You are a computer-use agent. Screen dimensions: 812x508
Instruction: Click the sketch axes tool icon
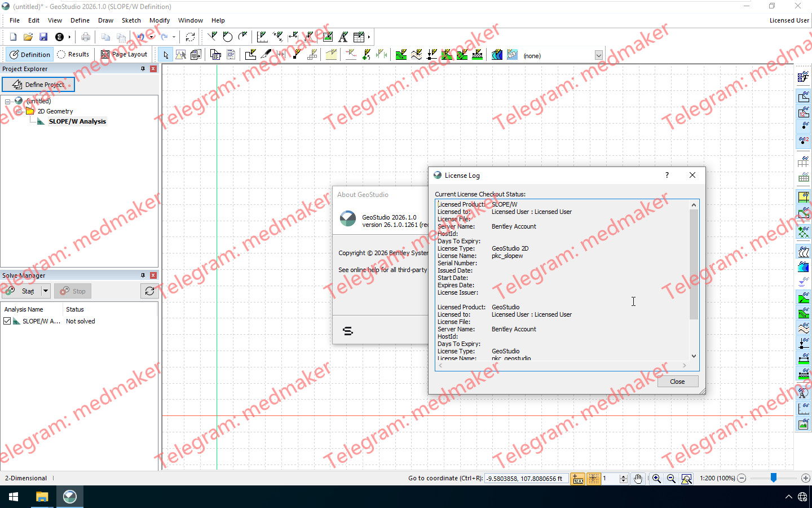point(262,37)
